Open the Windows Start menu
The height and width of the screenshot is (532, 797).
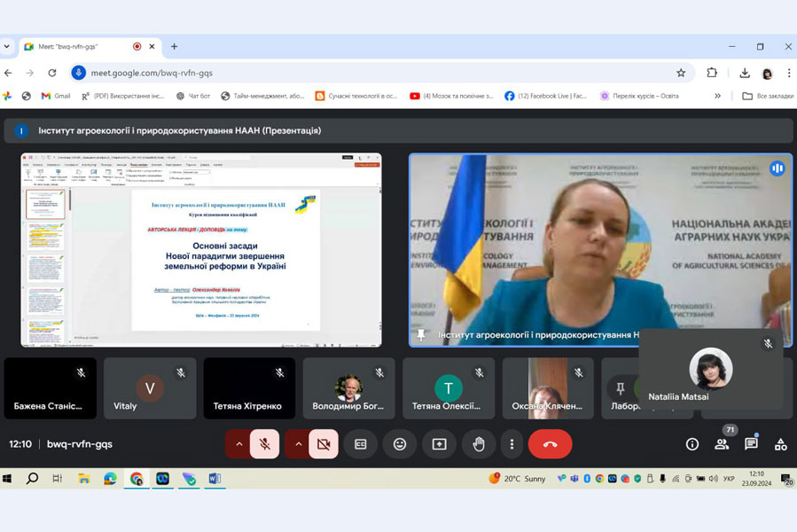pos(7,479)
